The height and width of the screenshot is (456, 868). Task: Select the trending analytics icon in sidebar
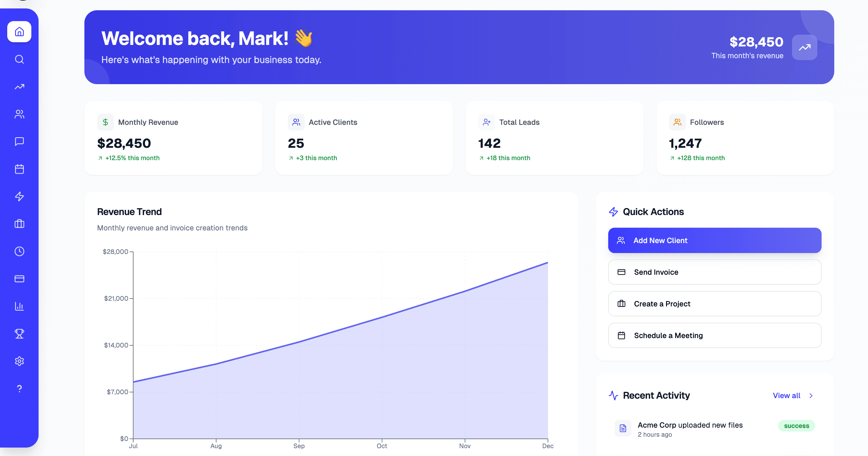(19, 87)
